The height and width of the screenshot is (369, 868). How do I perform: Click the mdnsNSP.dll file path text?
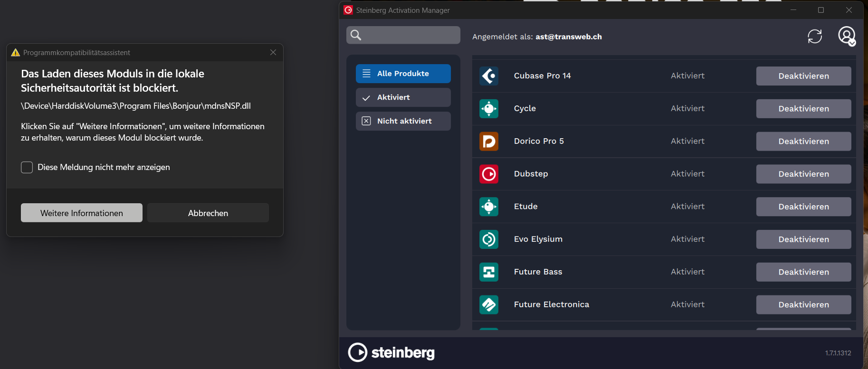(136, 106)
